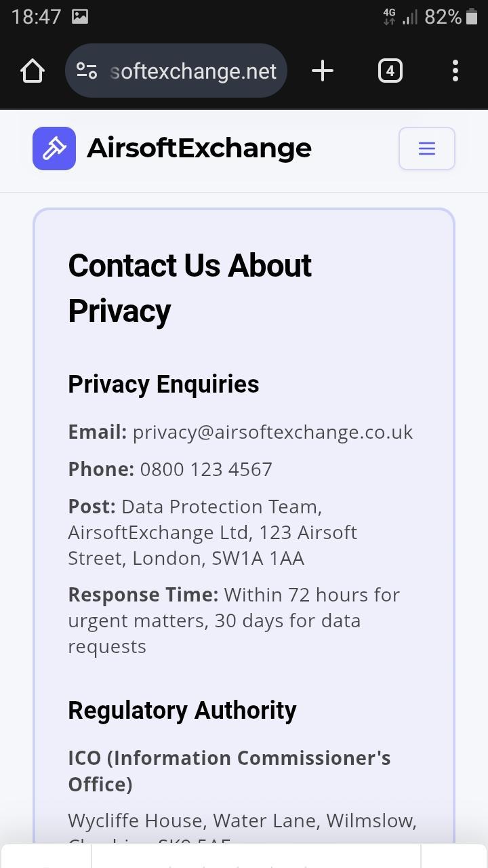Tap the ICO Information Commissioner's Office text
Image resolution: width=488 pixels, height=868 pixels.
pos(229,771)
